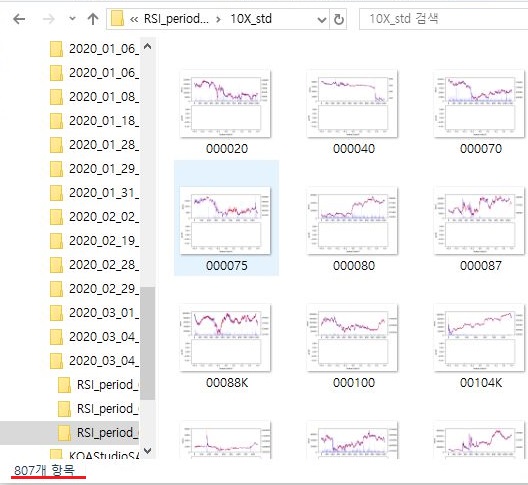Click the navigation pane scrollbar thumb
The width and height of the screenshot is (528, 485).
[147, 343]
